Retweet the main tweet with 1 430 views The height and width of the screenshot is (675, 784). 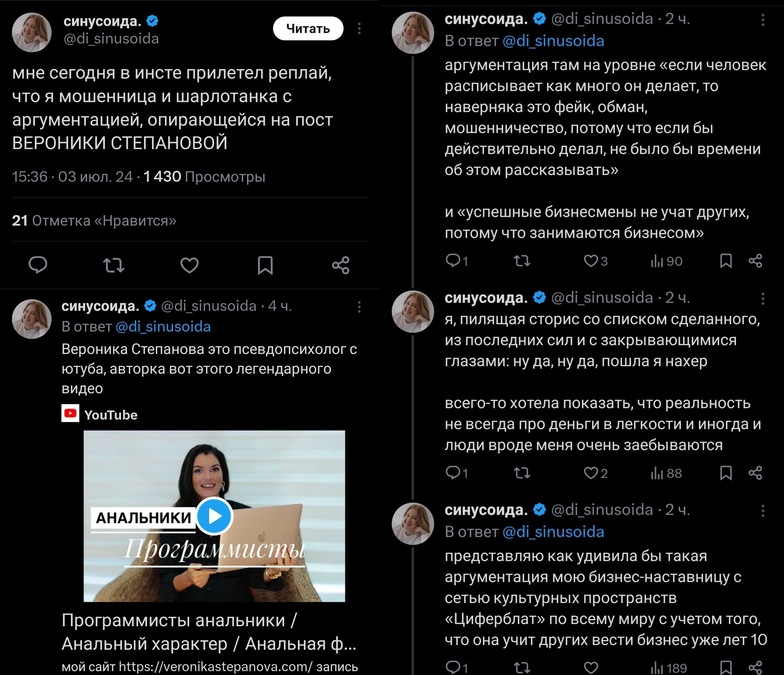pyautogui.click(x=113, y=265)
